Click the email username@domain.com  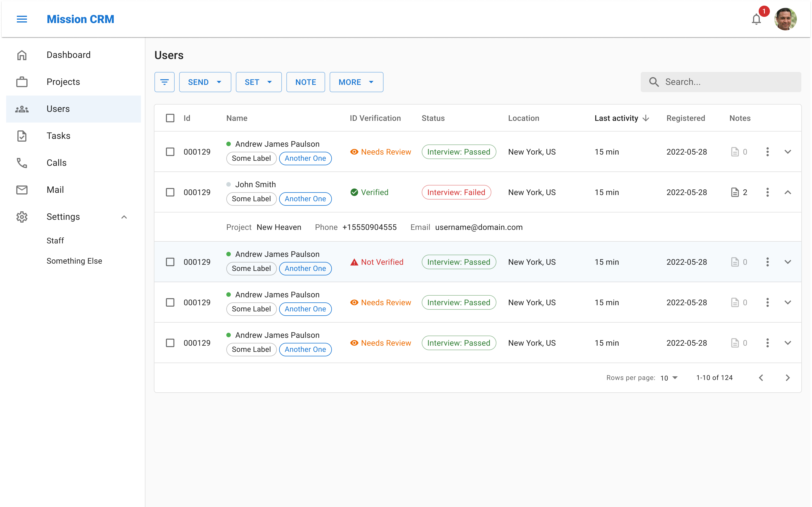[x=479, y=227]
